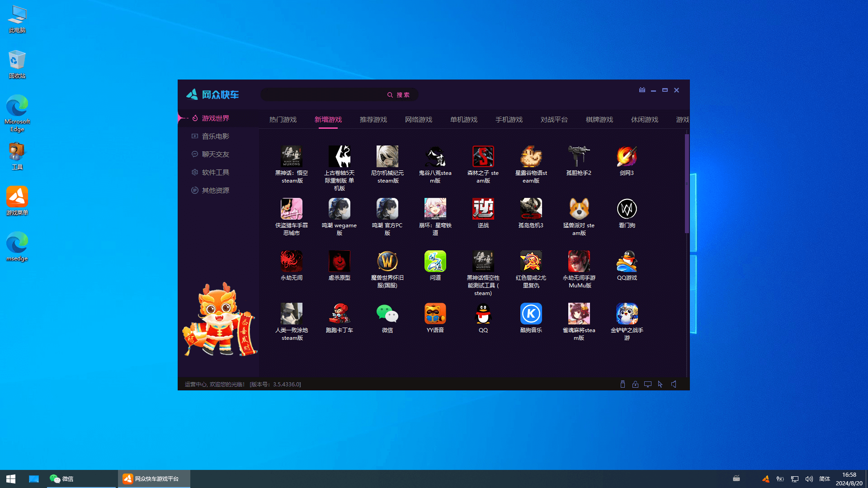Open 微信 from the taskbar
Screen dimensions: 868x488
[81, 479]
